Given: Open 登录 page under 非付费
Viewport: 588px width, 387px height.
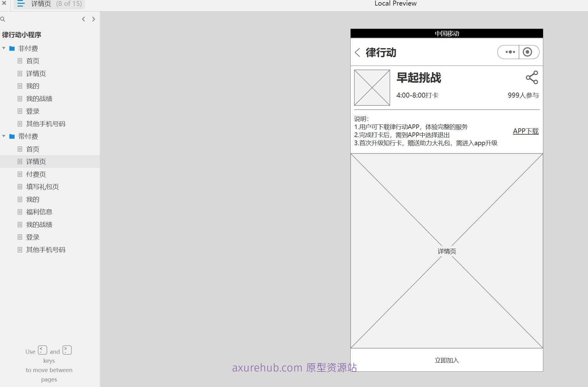Looking at the screenshot, I should point(33,111).
